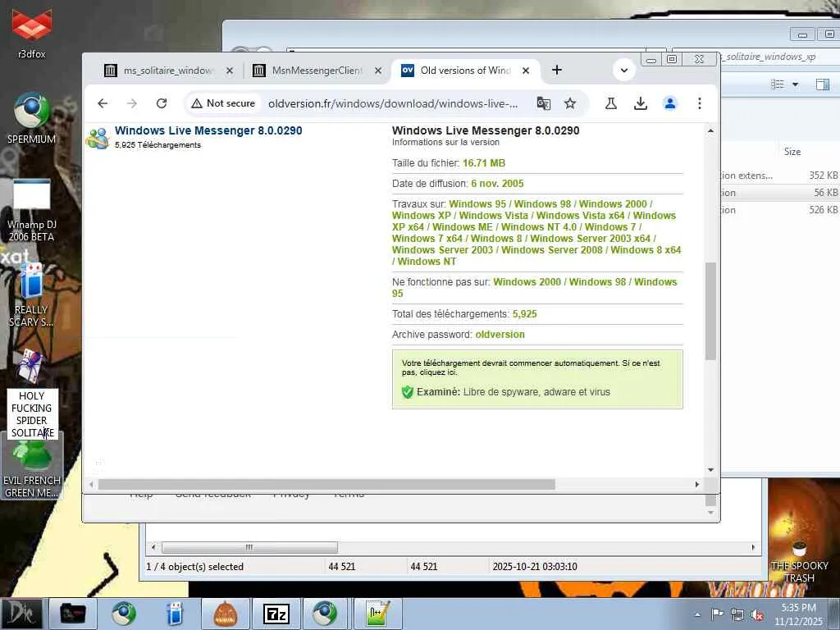
Task: Click the Windows Live Messenger logo icon
Action: [x=98, y=138]
